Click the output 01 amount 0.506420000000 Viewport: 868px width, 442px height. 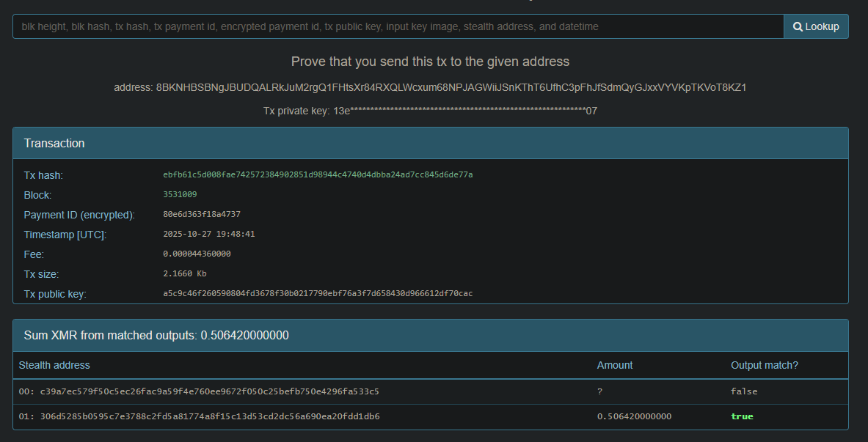point(634,416)
